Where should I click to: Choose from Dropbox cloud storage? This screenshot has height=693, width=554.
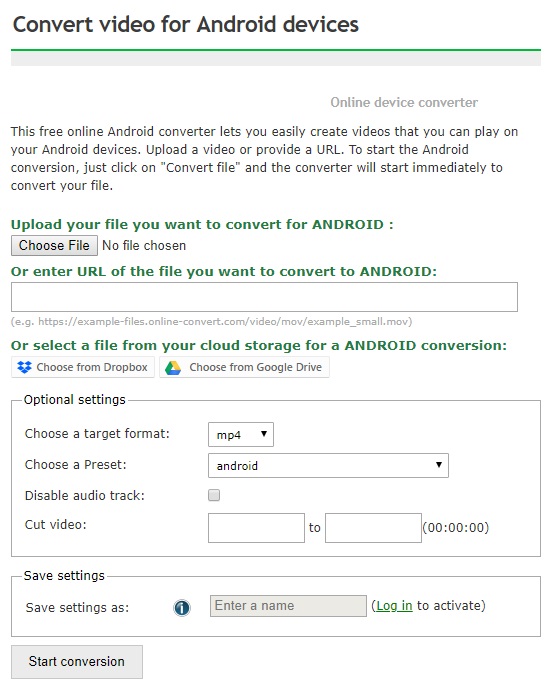tap(83, 367)
